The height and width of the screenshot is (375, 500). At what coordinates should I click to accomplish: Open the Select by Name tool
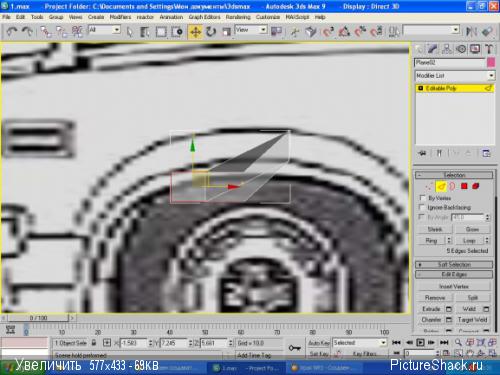(144, 32)
